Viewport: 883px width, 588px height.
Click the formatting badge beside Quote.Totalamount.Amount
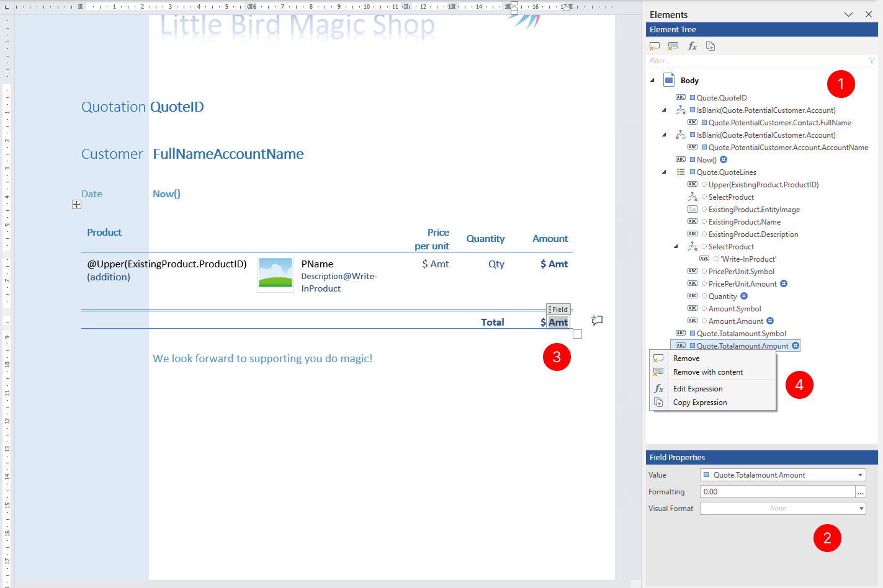[796, 345]
